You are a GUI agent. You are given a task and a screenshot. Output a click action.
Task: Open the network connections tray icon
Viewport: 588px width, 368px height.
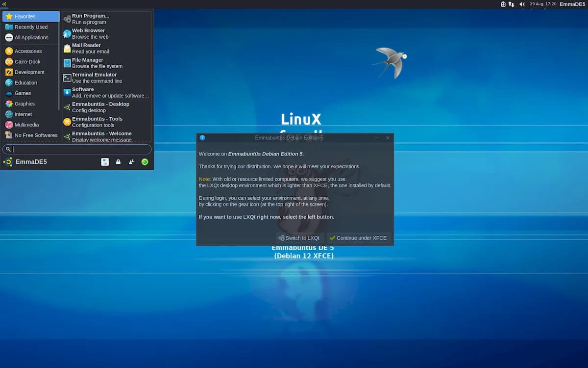click(512, 4)
